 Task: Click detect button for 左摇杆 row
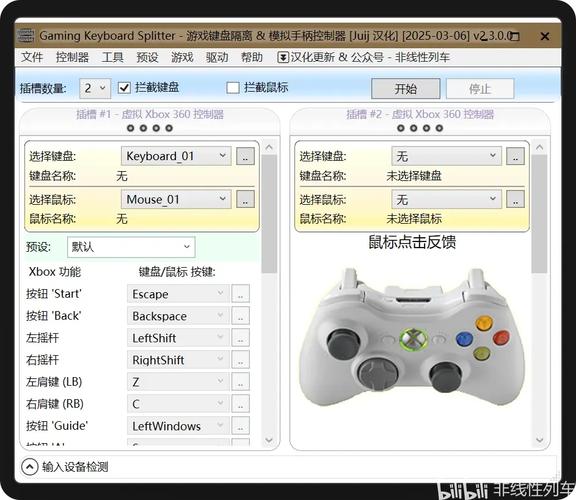point(241,338)
